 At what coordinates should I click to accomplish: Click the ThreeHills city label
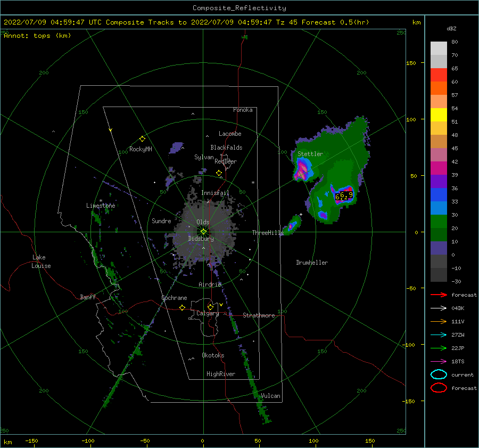click(x=268, y=233)
